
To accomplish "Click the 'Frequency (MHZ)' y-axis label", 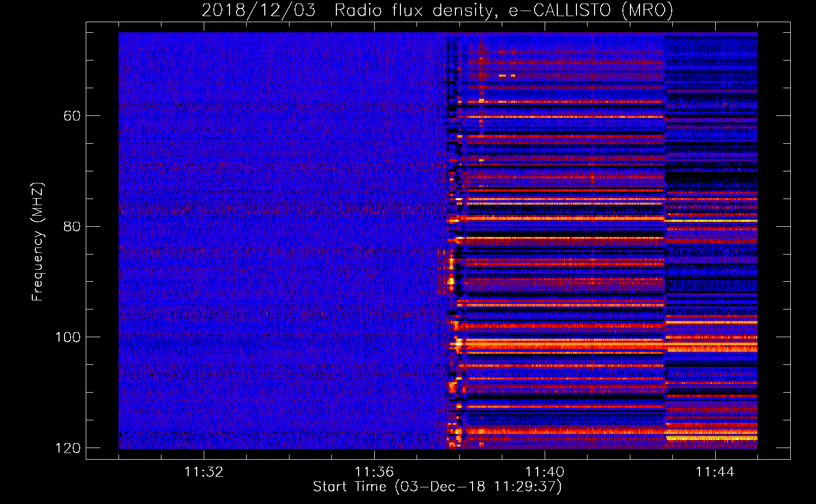I will point(38,241).
